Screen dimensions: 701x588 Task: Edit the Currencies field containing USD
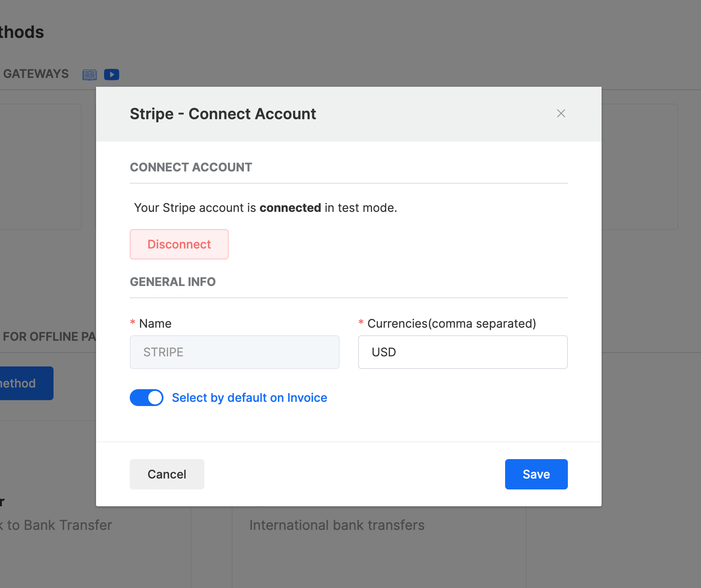(x=463, y=352)
